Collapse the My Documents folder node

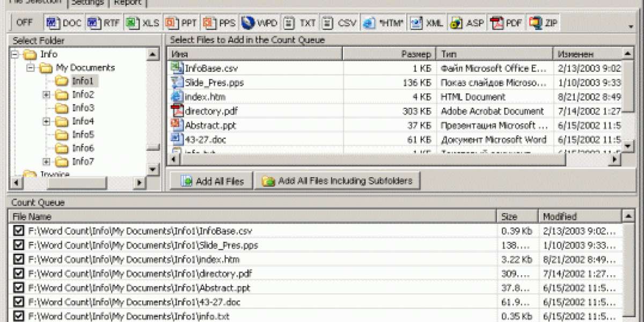coord(31,68)
